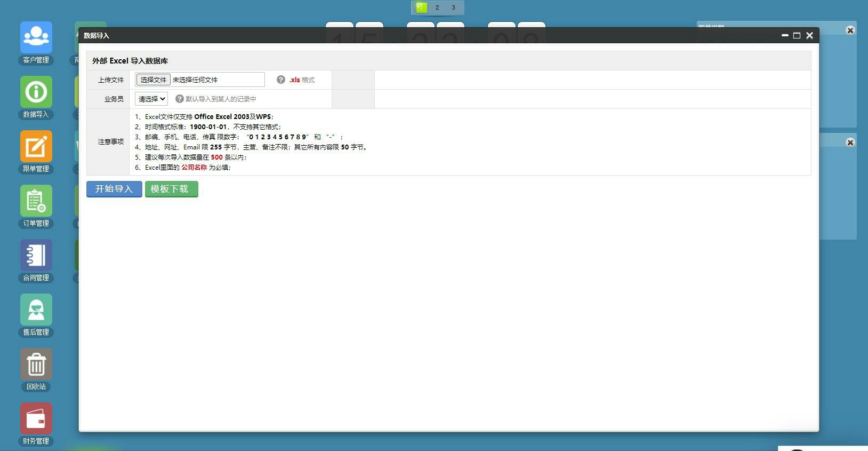Click the 选择文件 button
The image size is (868, 451).
pyautogui.click(x=154, y=80)
